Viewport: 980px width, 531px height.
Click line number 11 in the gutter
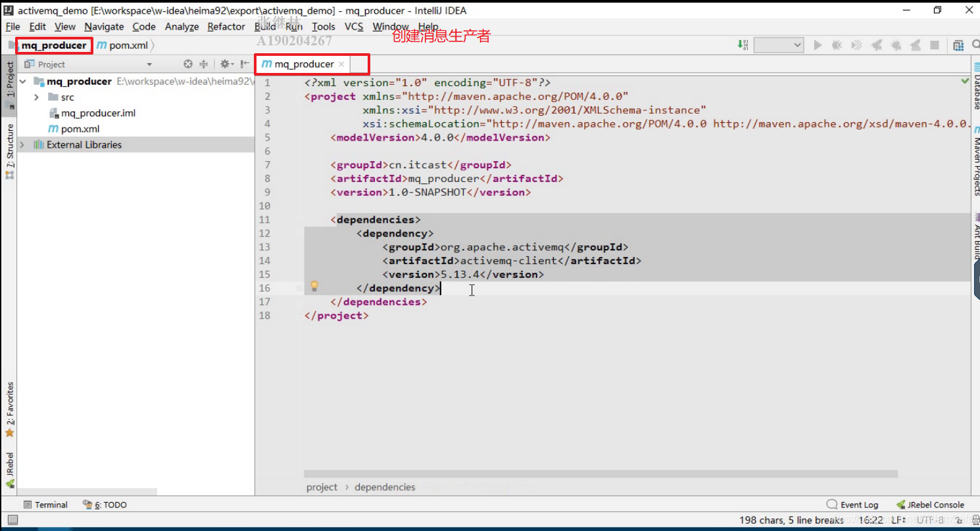pyautogui.click(x=265, y=219)
